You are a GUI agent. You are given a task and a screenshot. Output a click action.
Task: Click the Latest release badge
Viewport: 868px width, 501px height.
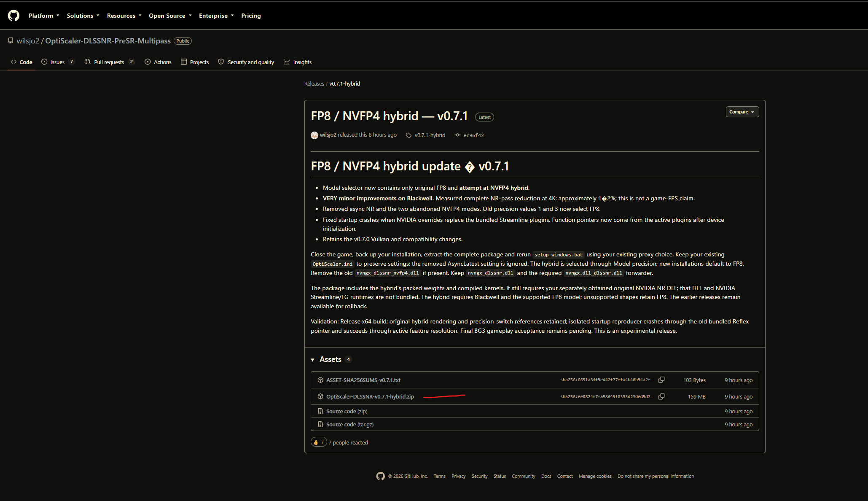tap(484, 117)
